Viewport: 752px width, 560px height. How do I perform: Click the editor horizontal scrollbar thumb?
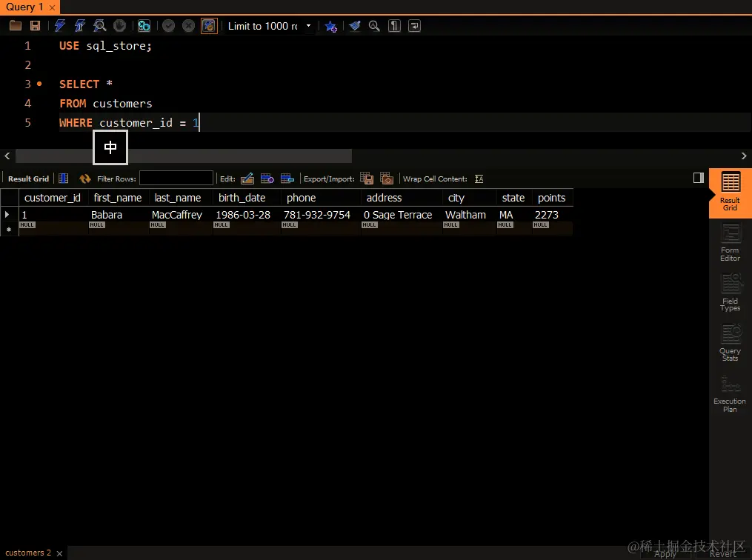point(184,156)
